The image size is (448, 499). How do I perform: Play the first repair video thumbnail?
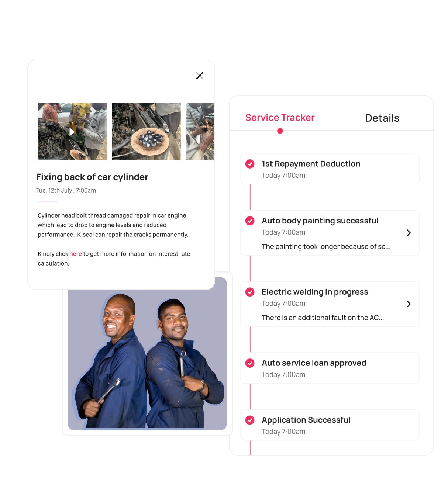click(72, 132)
